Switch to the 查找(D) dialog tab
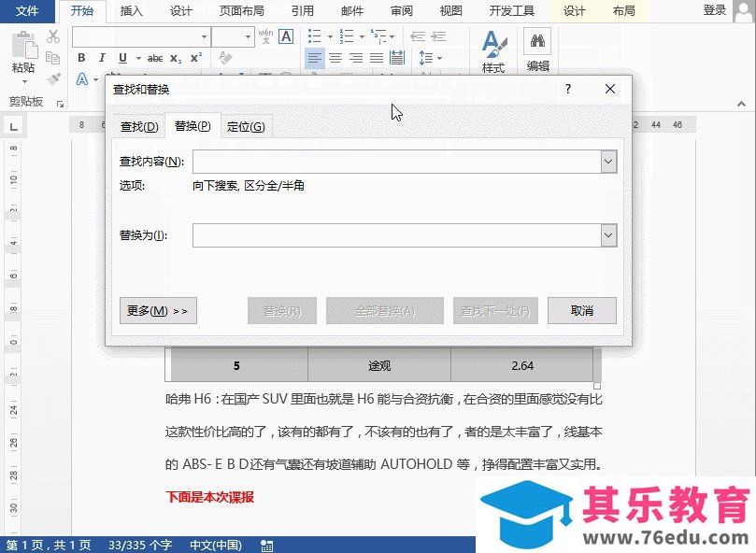Image resolution: width=756 pixels, height=553 pixels. [x=139, y=127]
